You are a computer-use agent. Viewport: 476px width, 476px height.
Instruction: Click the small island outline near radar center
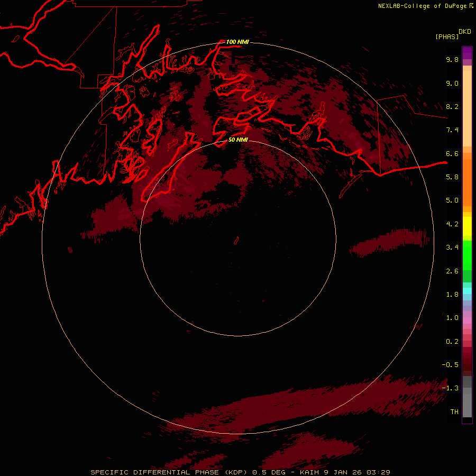point(236,241)
